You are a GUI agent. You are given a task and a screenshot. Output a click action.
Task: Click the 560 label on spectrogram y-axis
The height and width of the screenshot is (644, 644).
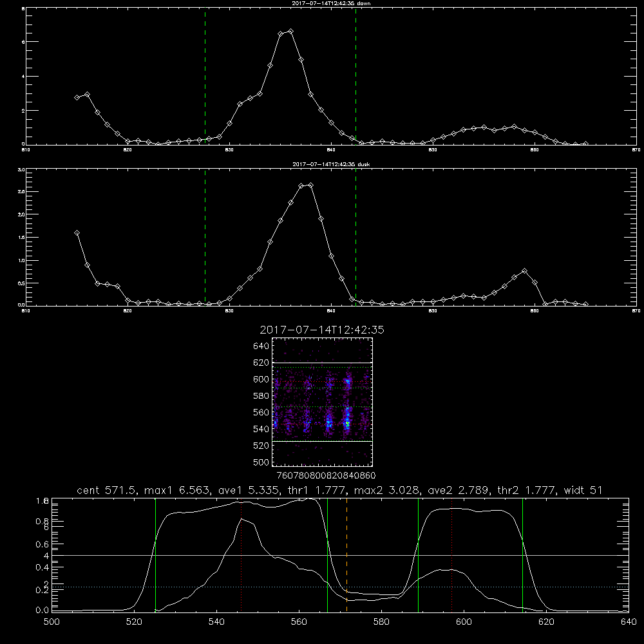[261, 412]
